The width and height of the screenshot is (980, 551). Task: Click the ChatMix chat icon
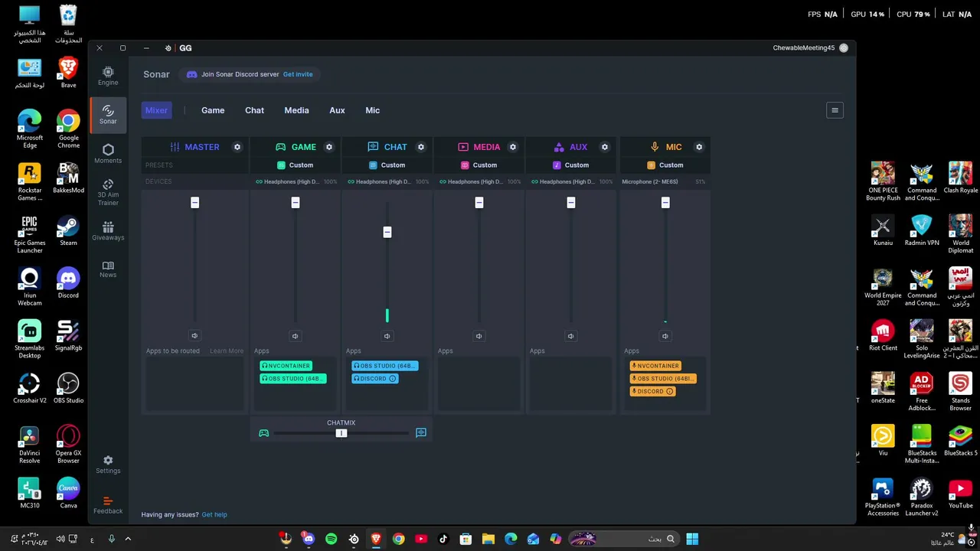(421, 433)
